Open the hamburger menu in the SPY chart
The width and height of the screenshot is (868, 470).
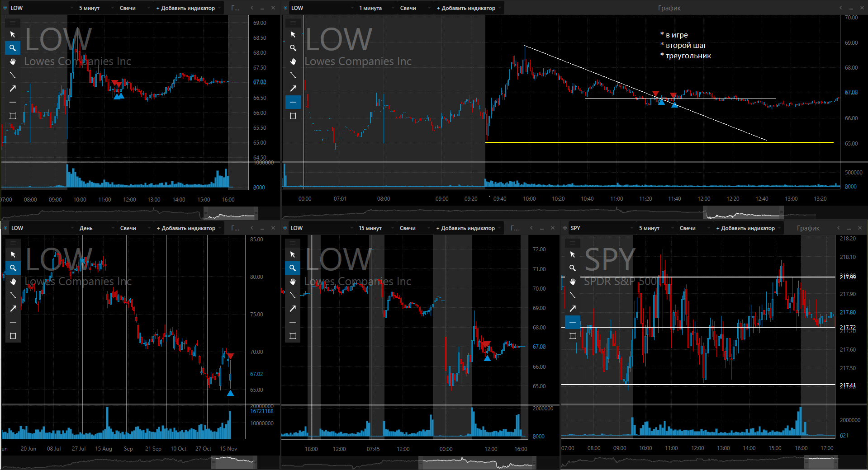573,243
